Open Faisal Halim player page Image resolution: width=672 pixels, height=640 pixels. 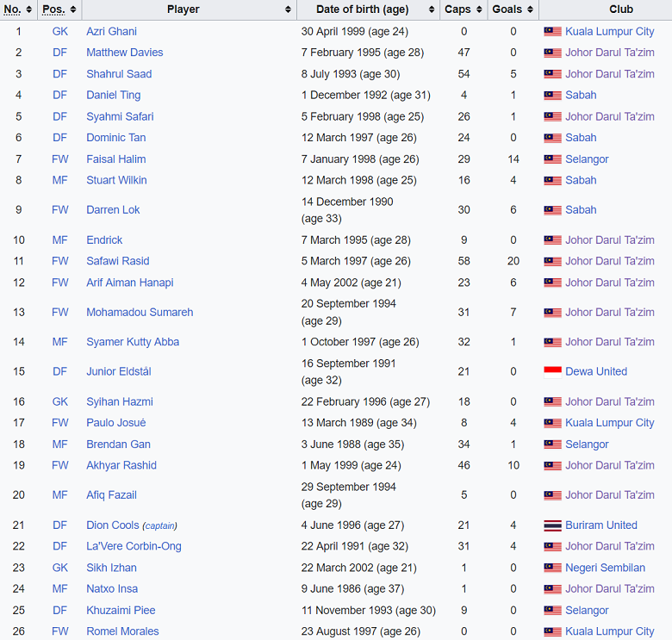(115, 159)
